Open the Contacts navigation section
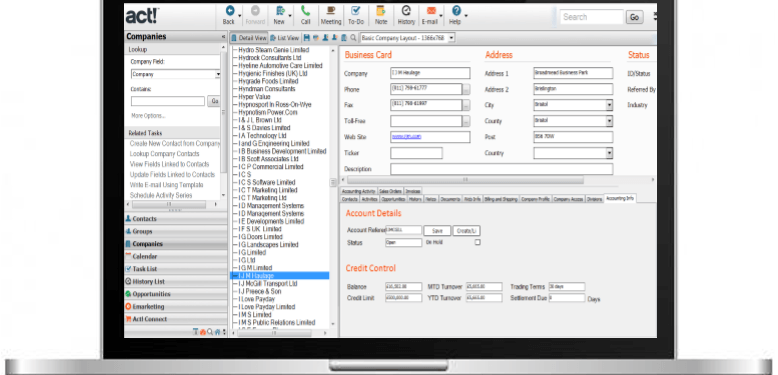778x375 pixels. pos(175,219)
